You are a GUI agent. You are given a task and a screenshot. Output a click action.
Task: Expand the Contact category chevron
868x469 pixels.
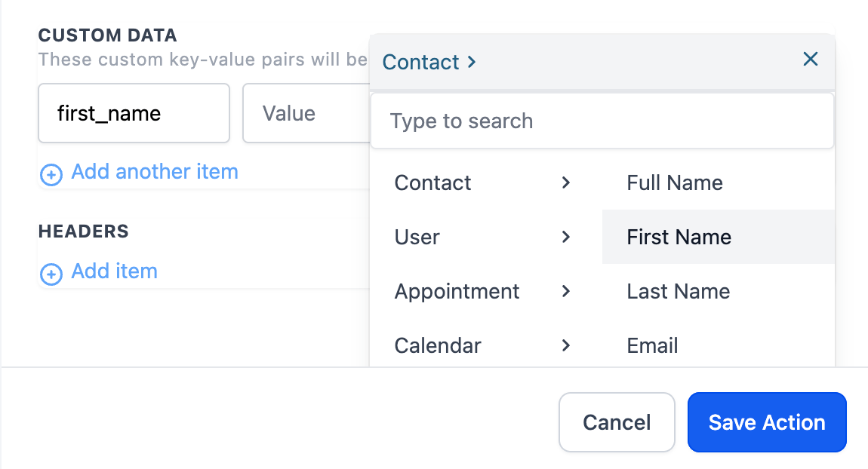coord(566,182)
